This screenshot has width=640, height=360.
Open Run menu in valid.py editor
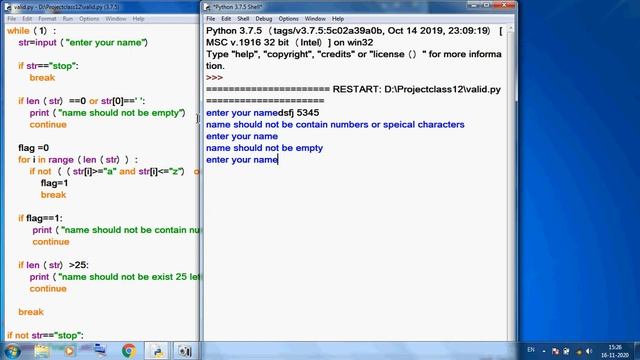pyautogui.click(x=68, y=19)
